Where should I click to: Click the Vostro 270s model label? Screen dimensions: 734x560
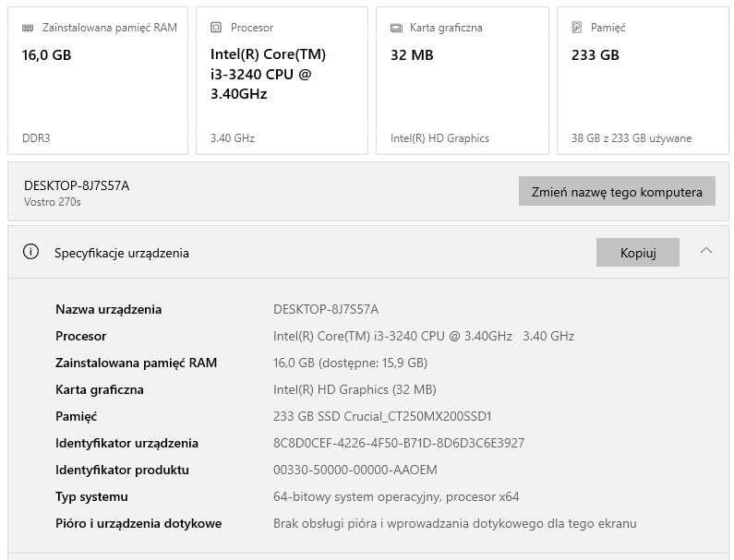pos(53,202)
